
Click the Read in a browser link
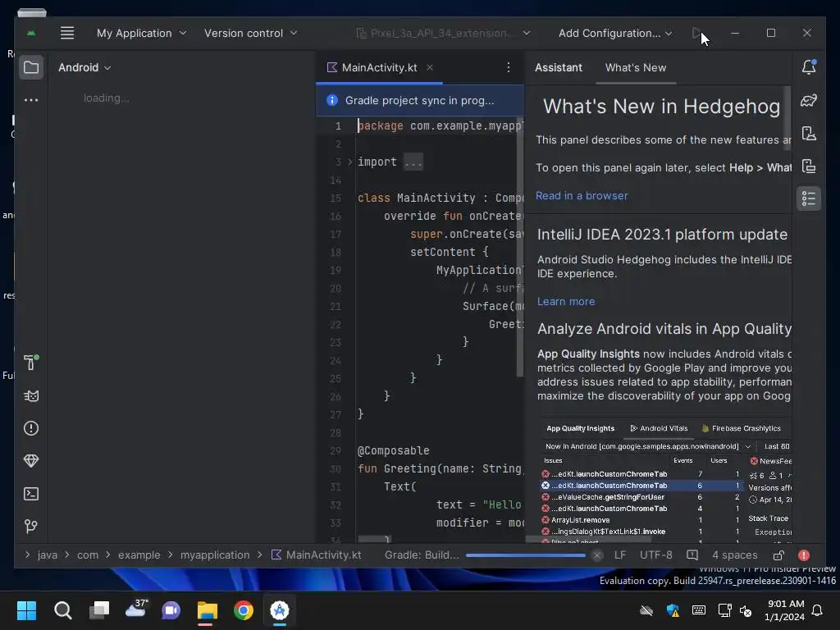[x=582, y=195]
